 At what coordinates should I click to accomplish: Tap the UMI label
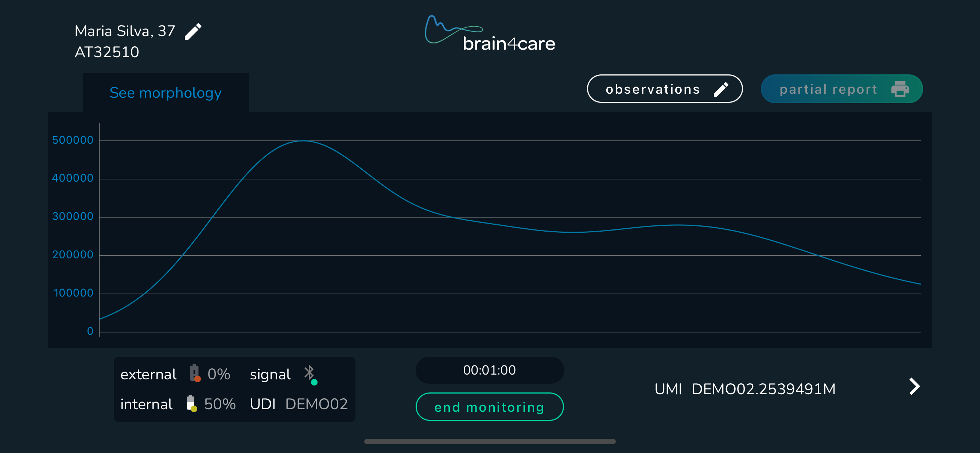668,389
